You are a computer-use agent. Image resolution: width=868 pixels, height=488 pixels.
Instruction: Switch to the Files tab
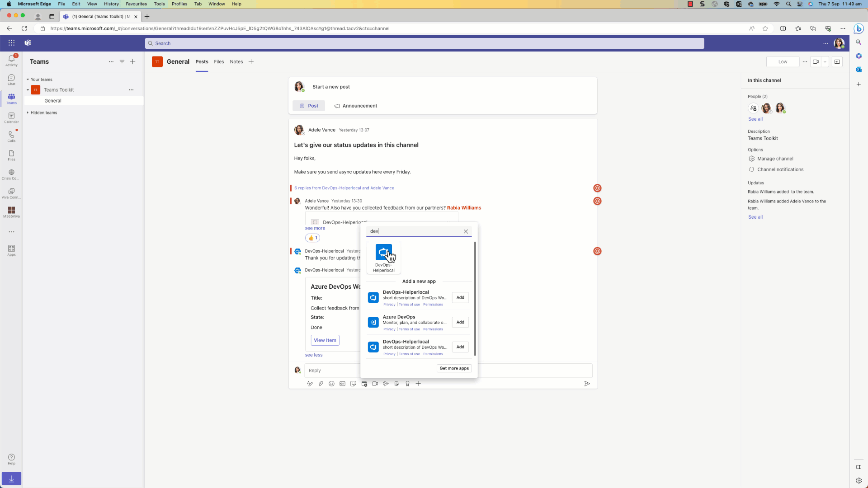point(219,62)
